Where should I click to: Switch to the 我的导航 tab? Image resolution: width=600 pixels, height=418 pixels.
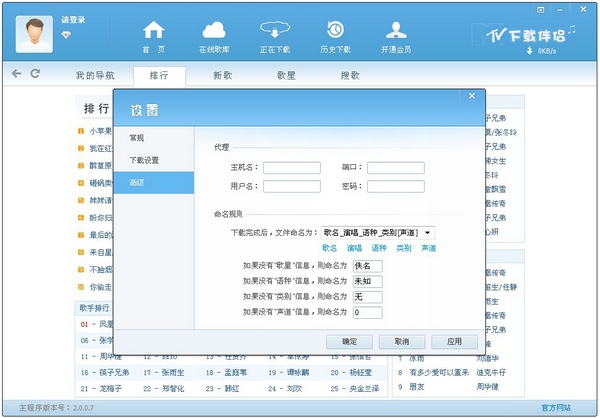95,75
